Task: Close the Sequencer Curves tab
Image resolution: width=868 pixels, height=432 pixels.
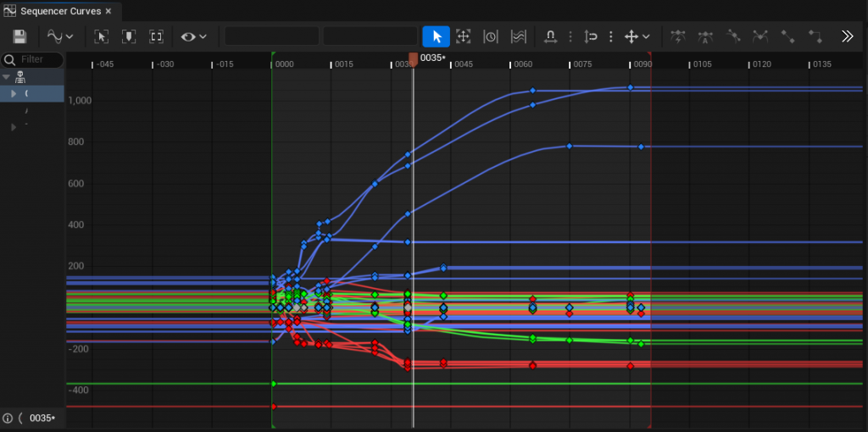Action: 108,11
